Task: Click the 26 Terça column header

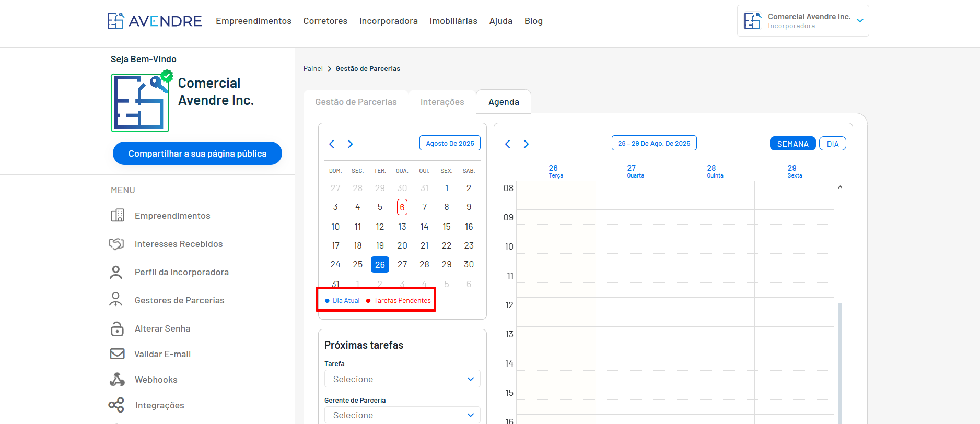Action: (555, 171)
